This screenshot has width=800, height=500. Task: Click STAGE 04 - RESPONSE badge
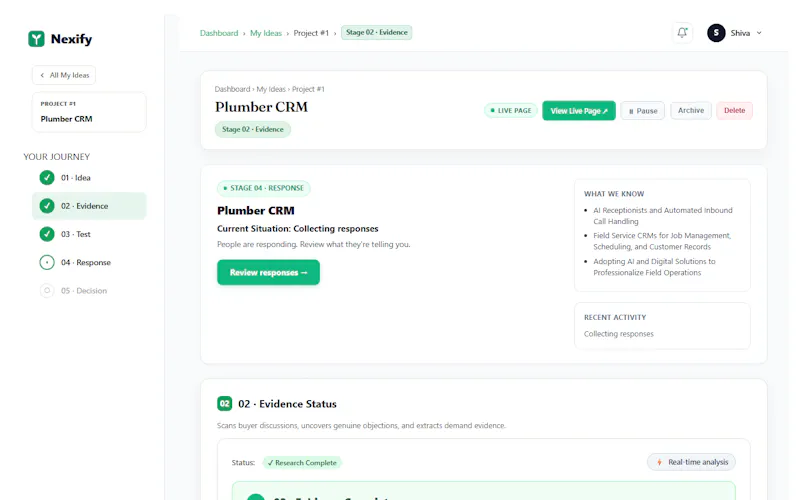[x=263, y=188]
